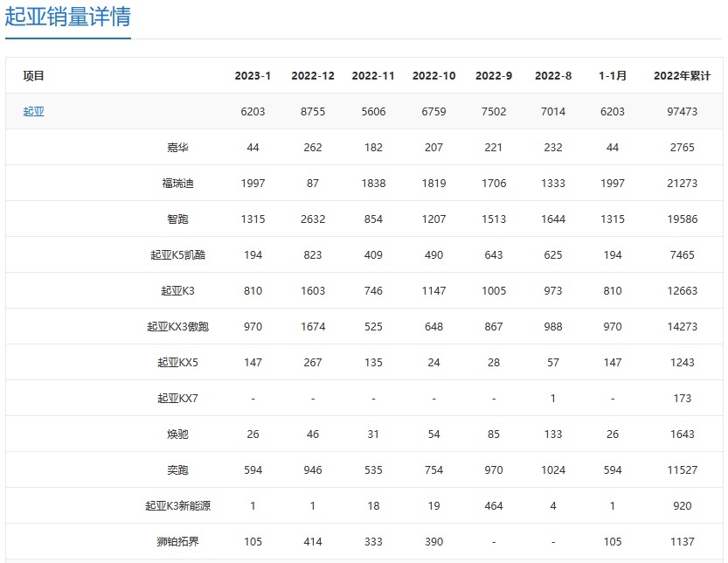
Task: Select 智跑 2022-11 value 854
Action: pos(373,219)
